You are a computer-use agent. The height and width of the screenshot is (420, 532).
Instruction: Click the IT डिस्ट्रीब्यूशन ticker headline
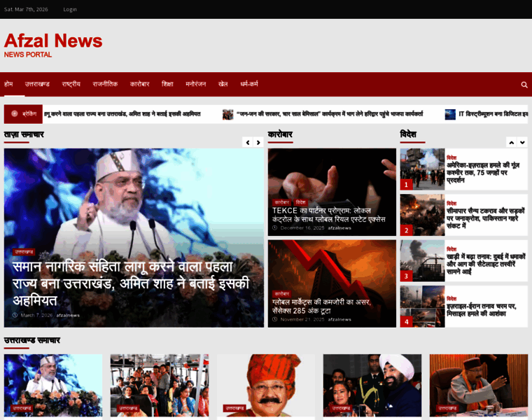[493, 114]
